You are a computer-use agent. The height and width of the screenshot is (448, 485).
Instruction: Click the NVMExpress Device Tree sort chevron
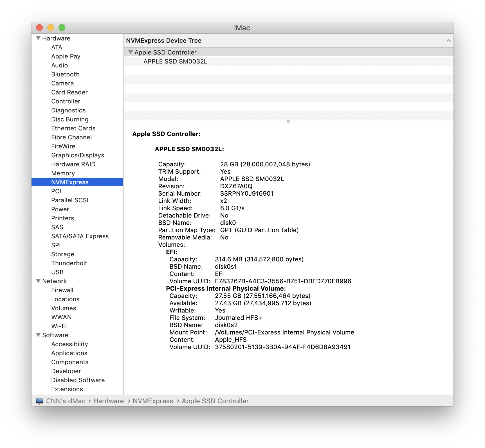tap(448, 40)
